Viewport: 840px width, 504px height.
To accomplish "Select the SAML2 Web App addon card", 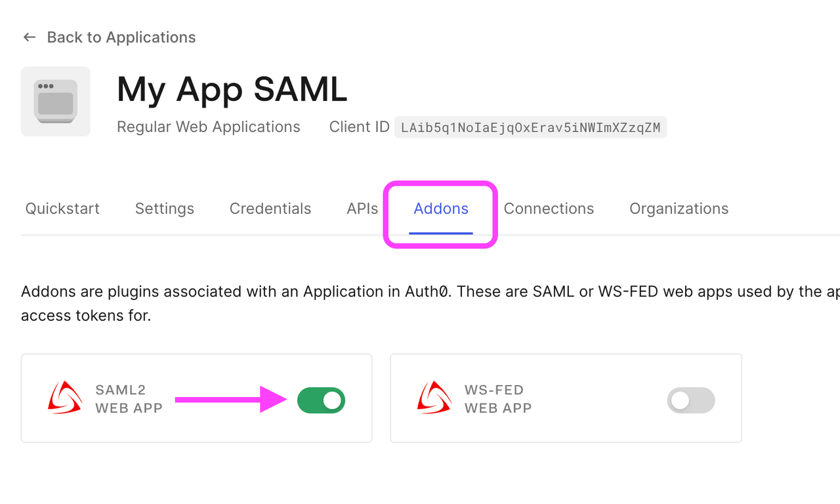I will click(196, 398).
